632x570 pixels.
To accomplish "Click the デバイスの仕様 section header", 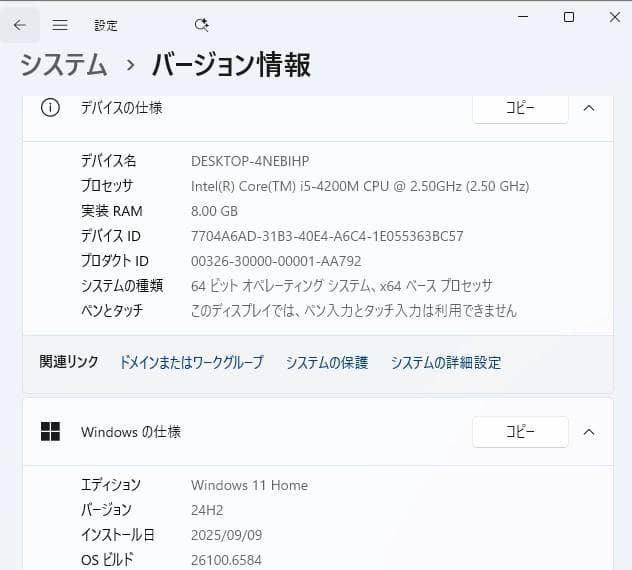I will tap(121, 108).
